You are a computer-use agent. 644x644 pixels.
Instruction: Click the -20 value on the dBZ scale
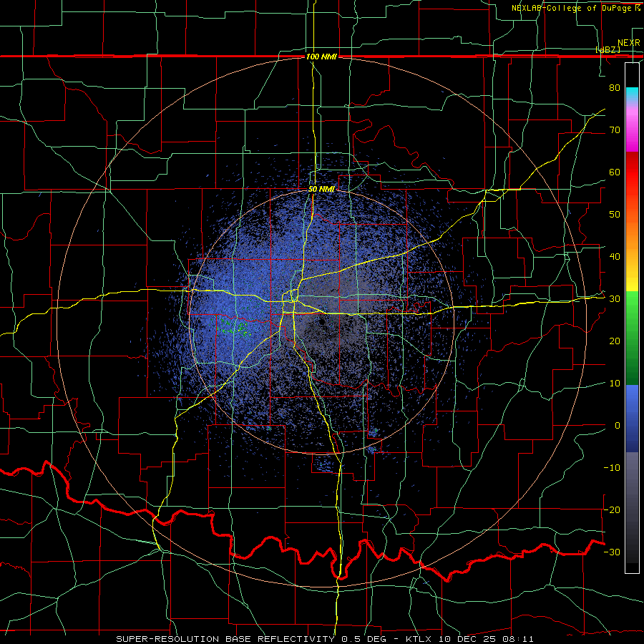[x=612, y=509]
